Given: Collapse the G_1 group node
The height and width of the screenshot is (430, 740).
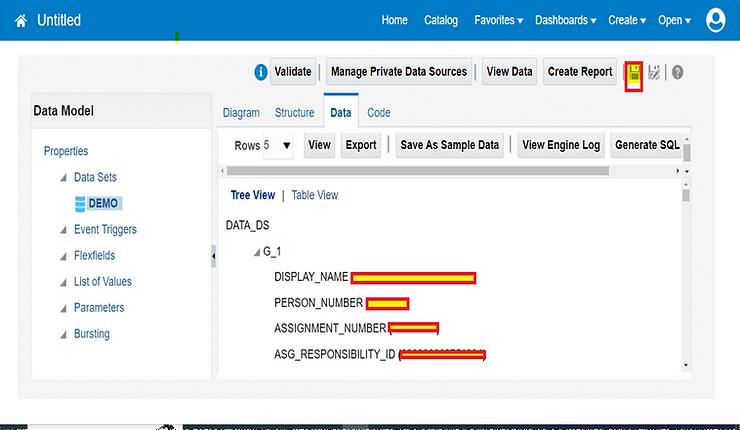Looking at the screenshot, I should click(256, 252).
